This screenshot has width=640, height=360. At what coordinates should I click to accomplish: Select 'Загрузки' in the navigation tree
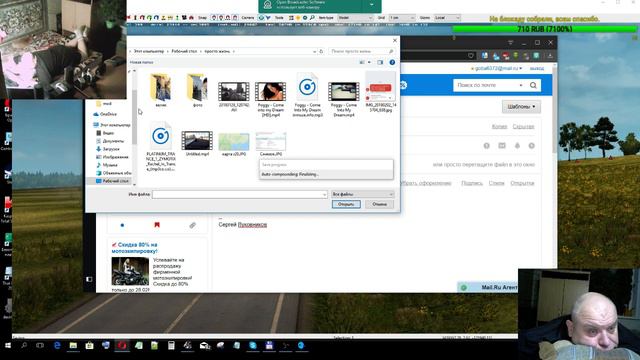[108, 149]
